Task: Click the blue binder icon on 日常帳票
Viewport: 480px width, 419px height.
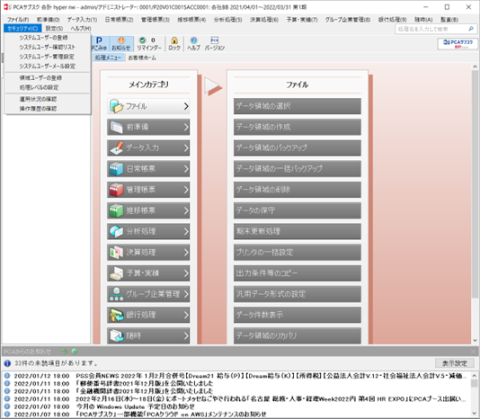Action: 116,169
